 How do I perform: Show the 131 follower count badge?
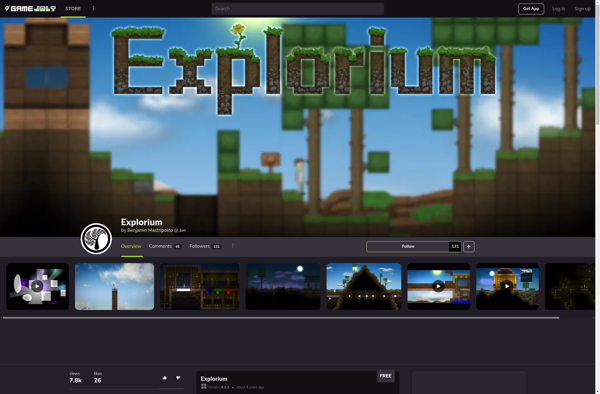pos(455,247)
